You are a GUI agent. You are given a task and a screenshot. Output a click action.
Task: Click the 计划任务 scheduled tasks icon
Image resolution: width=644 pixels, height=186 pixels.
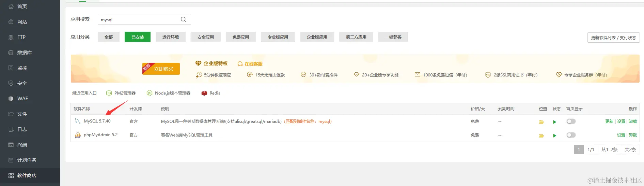[11, 160]
